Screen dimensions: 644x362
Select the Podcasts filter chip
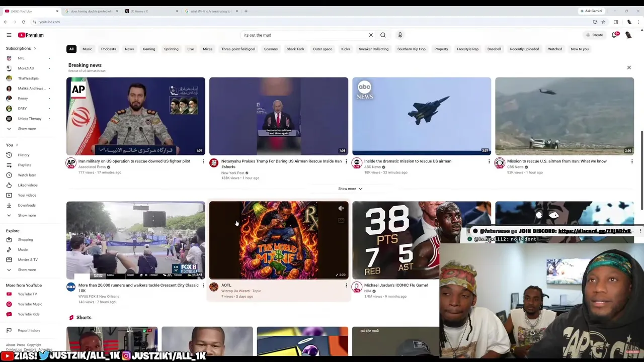(x=108, y=49)
